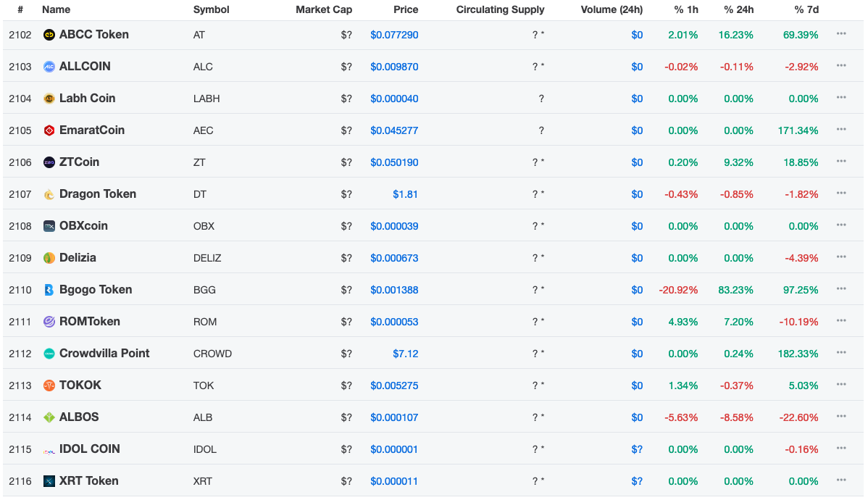The image size is (868, 500).
Task: Click the -20.92% hourly change value
Action: point(678,290)
